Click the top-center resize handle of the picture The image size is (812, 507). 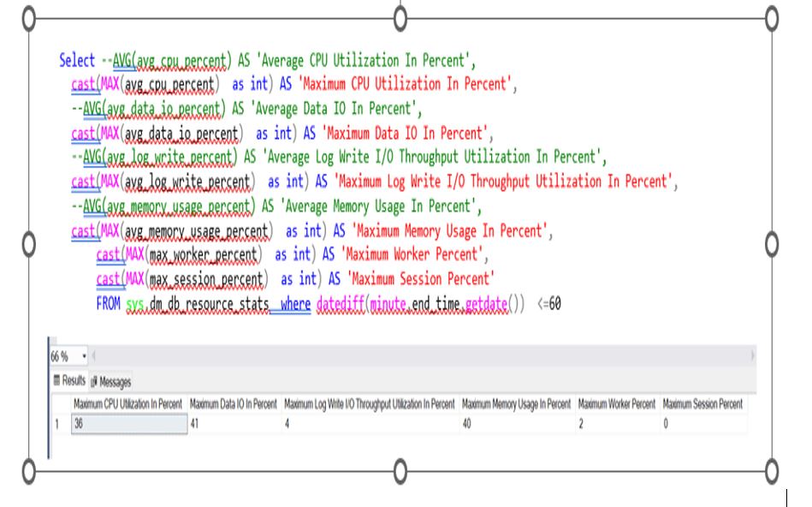(x=400, y=19)
